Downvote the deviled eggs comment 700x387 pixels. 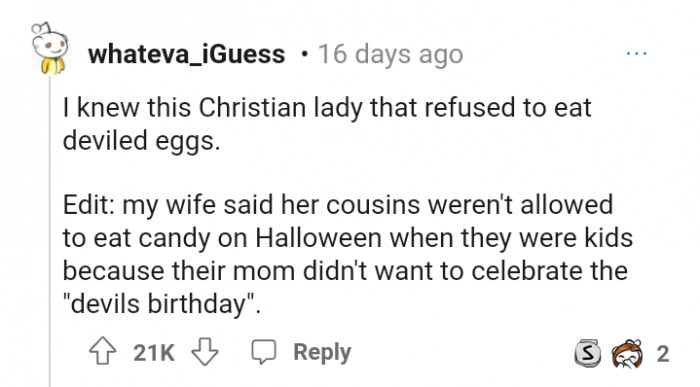[205, 352]
